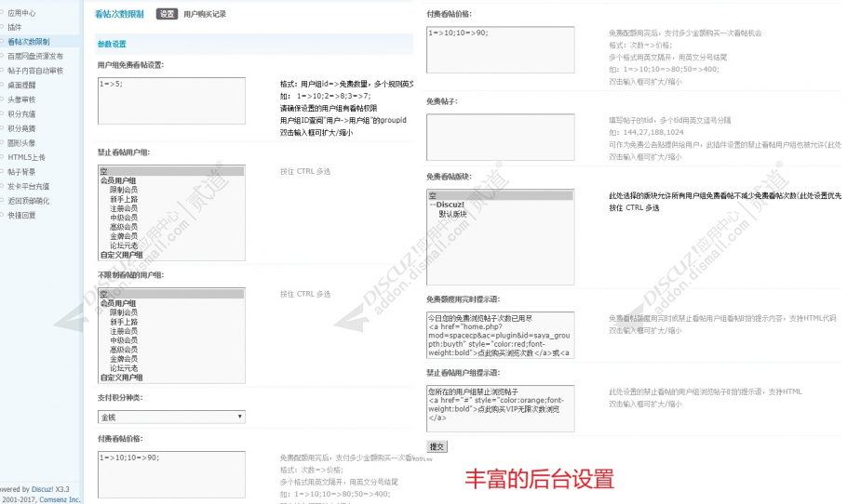Image resolution: width=847 pixels, height=504 pixels.
Task: Open 快捷回复 sidebar entry
Action: pos(21,216)
